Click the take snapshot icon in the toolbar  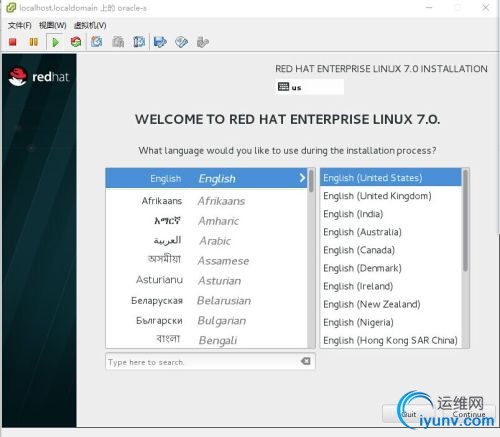tap(97, 42)
